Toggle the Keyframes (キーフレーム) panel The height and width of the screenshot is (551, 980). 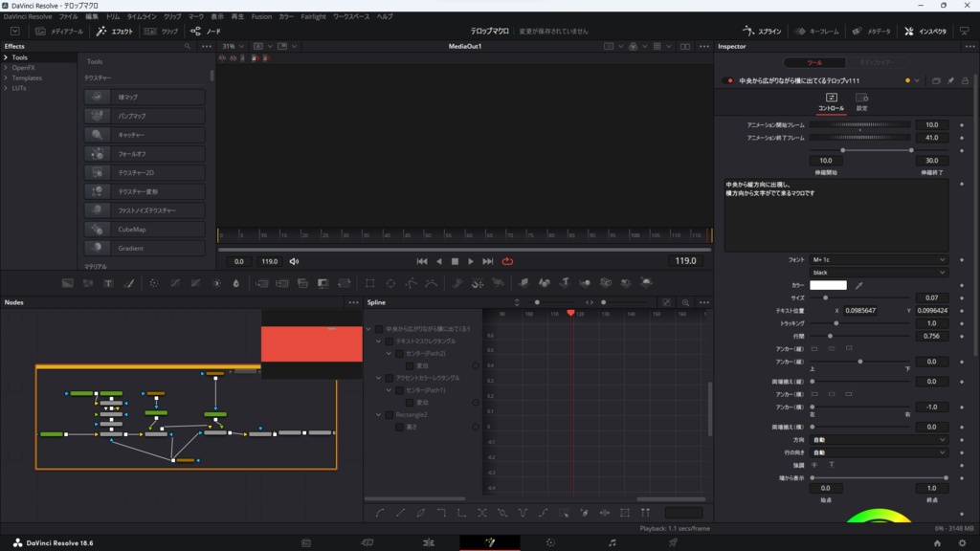815,31
